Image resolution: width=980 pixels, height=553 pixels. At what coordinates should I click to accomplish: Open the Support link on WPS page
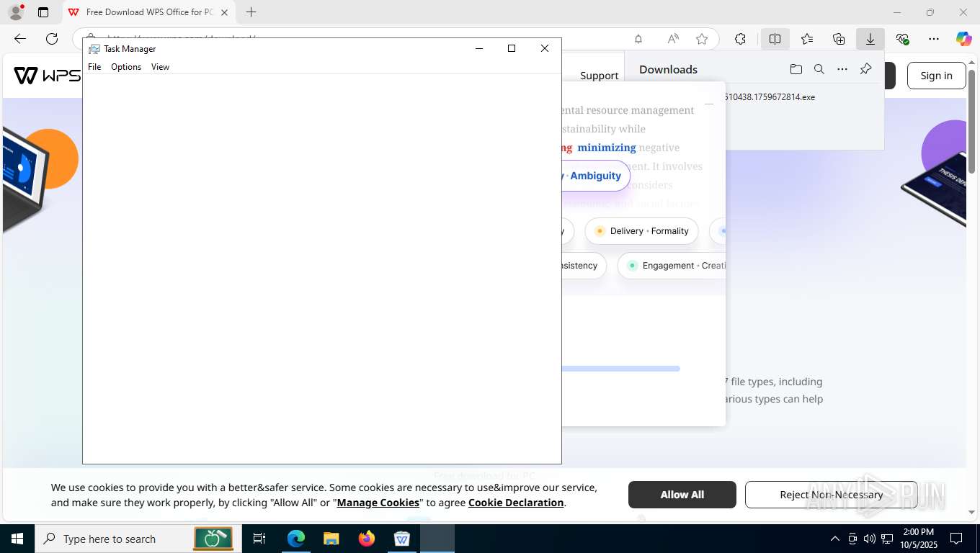click(x=599, y=76)
